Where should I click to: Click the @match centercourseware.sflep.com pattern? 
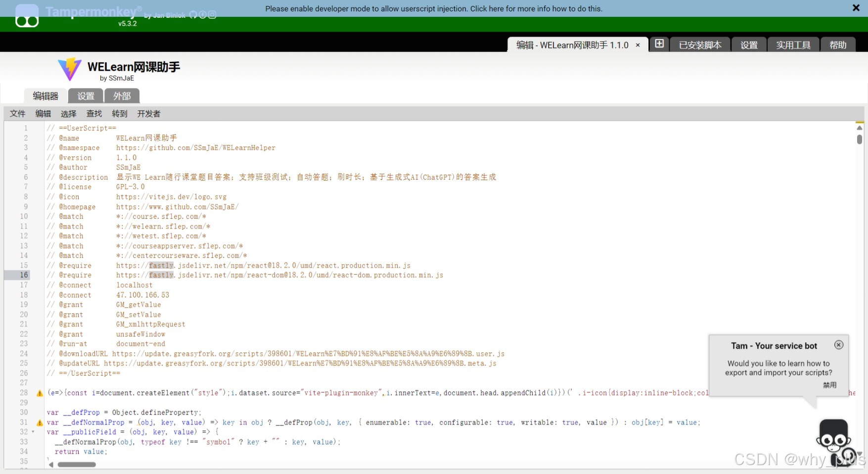click(x=182, y=256)
